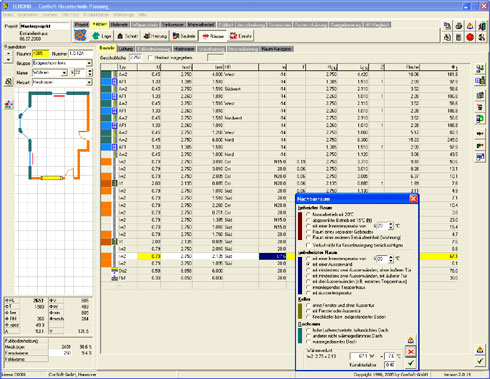Cancel the Nachbarraum dialog with red X button

click(x=411, y=352)
